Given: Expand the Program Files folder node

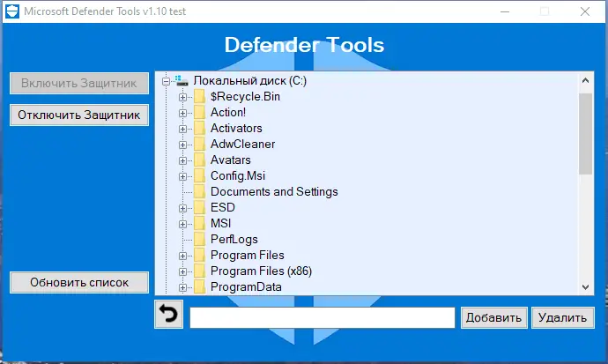Looking at the screenshot, I should [x=182, y=256].
